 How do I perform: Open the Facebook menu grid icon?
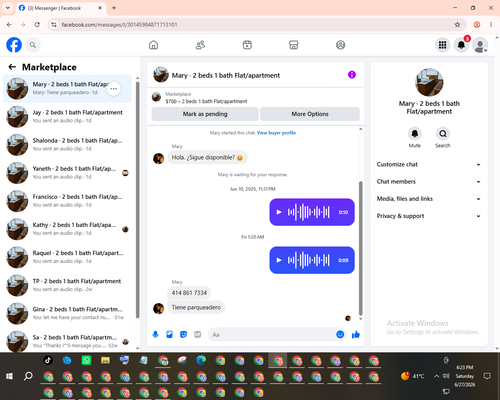point(442,45)
